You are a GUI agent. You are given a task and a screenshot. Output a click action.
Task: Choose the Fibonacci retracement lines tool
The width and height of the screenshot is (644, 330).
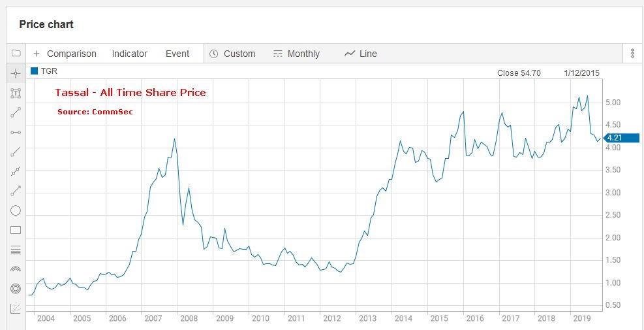pyautogui.click(x=16, y=250)
